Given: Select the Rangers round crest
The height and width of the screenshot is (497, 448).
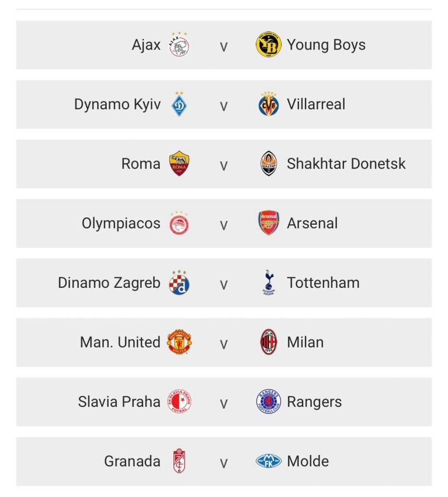Looking at the screenshot, I should tap(268, 401).
